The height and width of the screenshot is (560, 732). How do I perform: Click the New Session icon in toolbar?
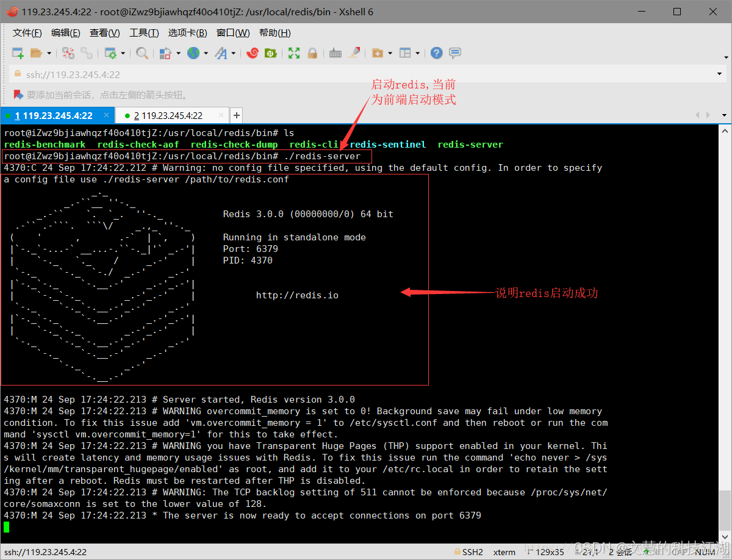(18, 53)
